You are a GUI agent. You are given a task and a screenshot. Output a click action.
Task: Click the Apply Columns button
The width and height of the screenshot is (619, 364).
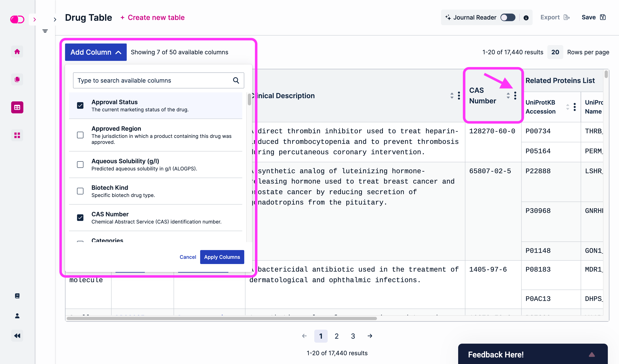[222, 257]
